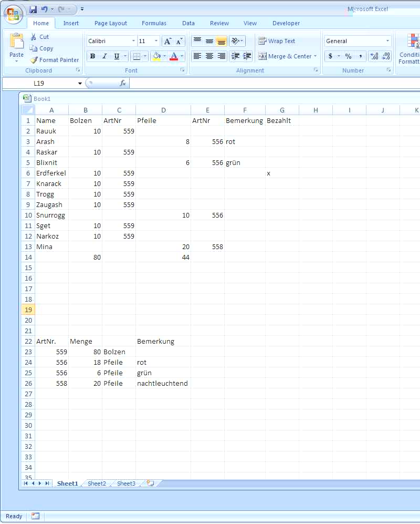Screen dimensions: 420x524
Task: Switch to the Formulas ribbon tab
Action: click(x=154, y=23)
